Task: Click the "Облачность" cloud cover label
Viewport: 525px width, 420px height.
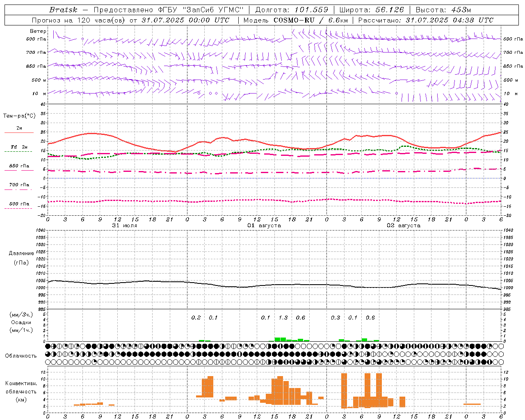Action: coord(21,356)
